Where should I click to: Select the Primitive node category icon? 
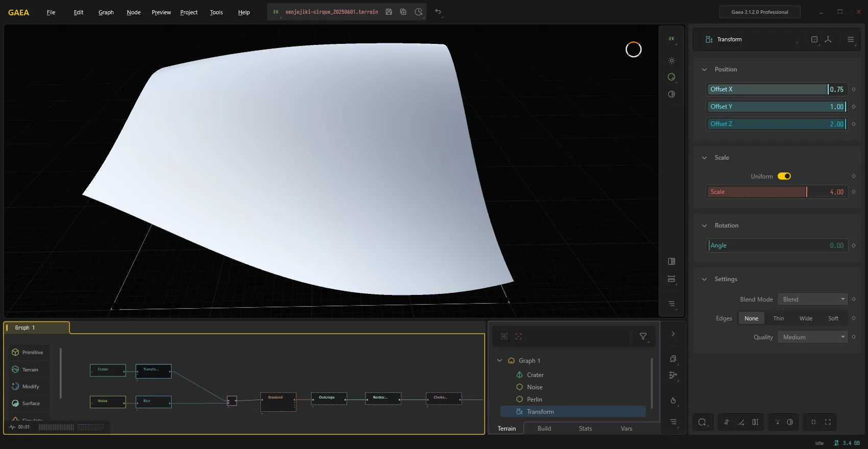click(15, 353)
